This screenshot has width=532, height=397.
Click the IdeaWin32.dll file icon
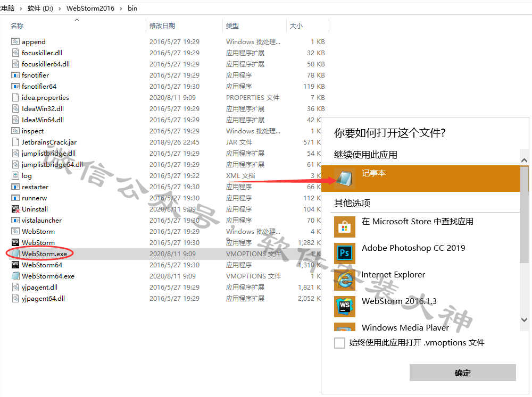[x=15, y=109]
